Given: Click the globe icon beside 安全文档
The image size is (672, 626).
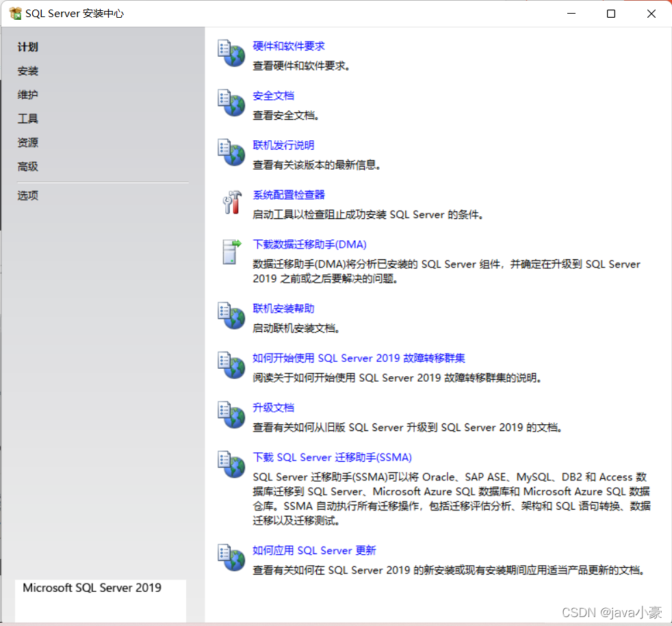Looking at the screenshot, I should pos(231,103).
